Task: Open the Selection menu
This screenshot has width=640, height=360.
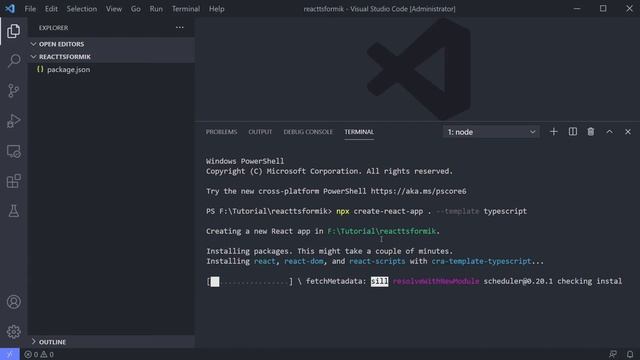Action: (x=82, y=9)
